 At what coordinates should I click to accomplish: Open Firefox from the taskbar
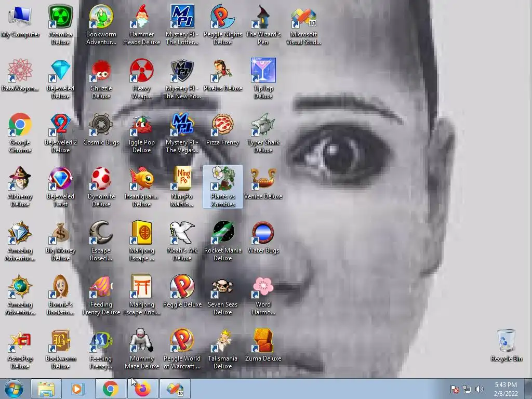(143, 389)
